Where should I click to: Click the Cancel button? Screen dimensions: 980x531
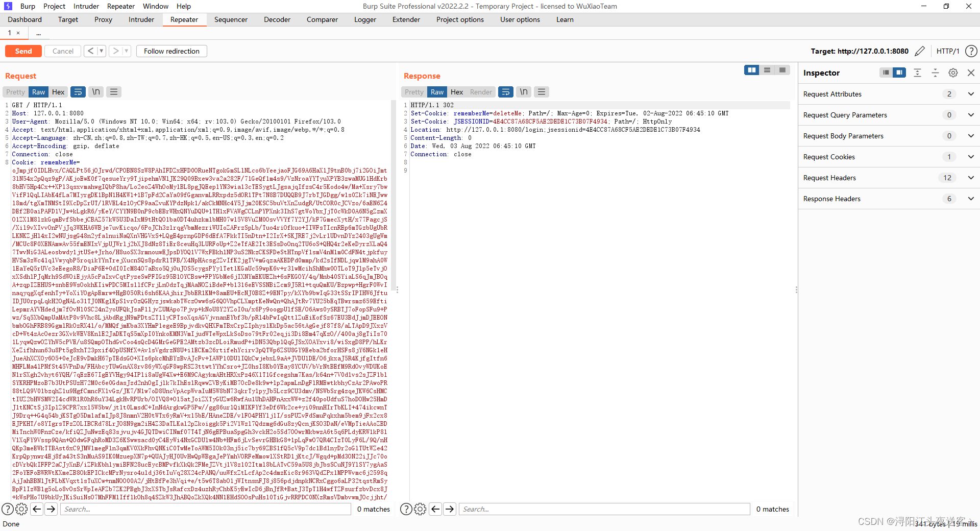[63, 51]
